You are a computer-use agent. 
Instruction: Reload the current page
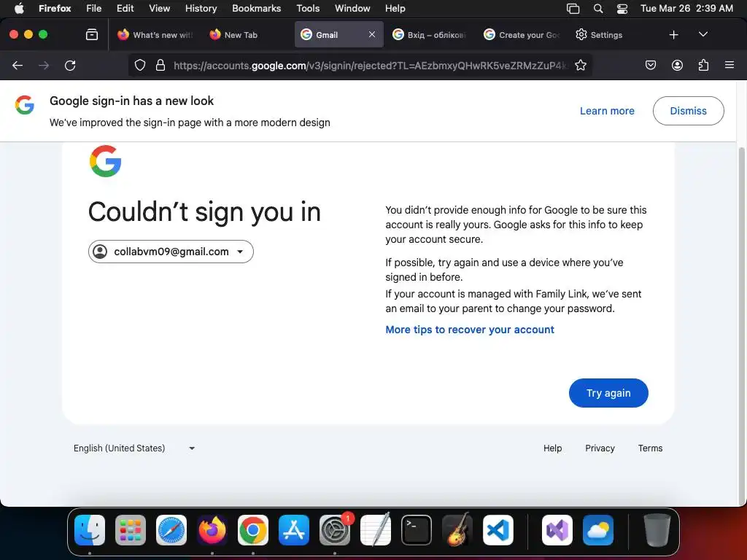[x=70, y=65]
